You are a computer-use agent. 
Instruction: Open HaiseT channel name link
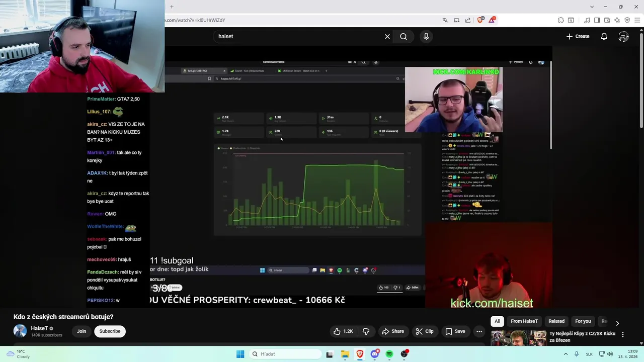click(x=39, y=328)
